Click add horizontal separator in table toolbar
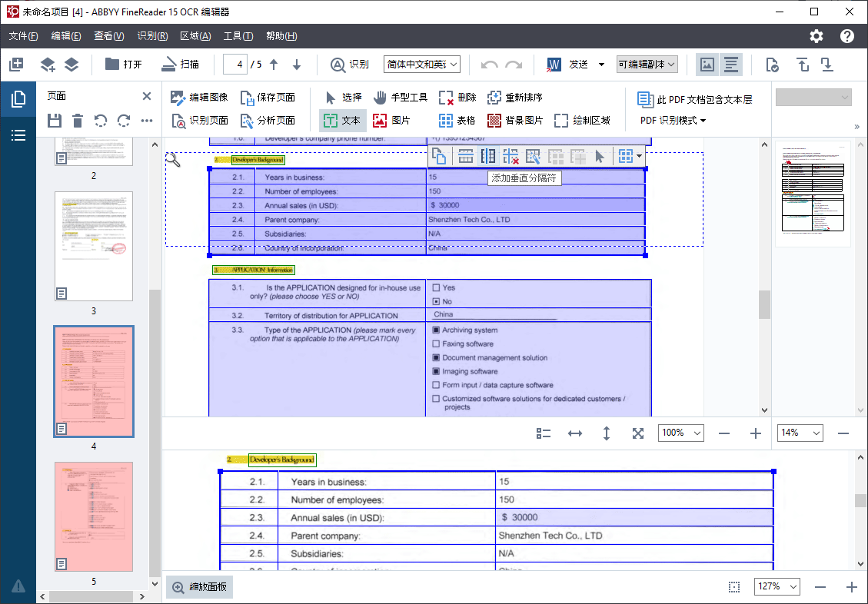868x604 pixels. point(465,156)
